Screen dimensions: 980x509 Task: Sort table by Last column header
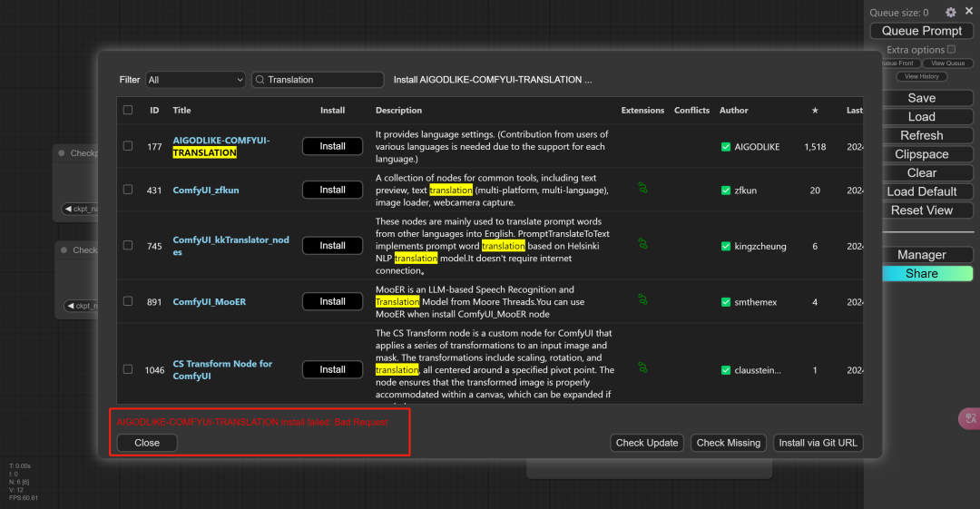855,110
